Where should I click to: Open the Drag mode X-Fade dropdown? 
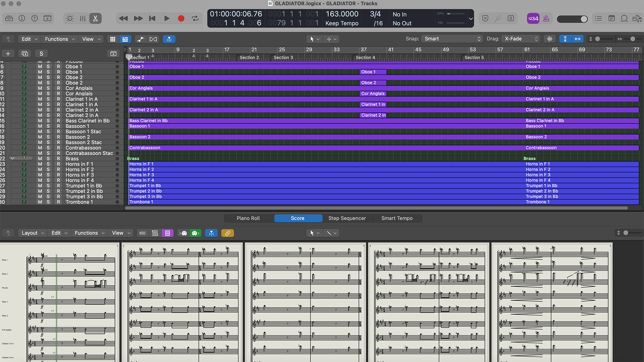(x=521, y=39)
